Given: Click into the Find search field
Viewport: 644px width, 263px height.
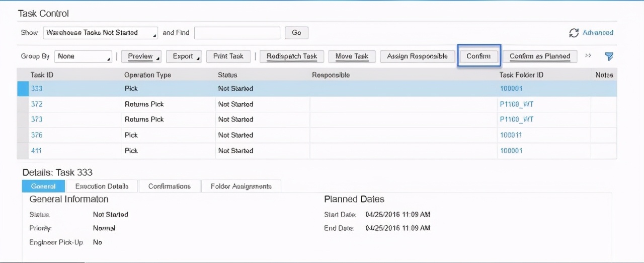Looking at the screenshot, I should click(x=237, y=33).
